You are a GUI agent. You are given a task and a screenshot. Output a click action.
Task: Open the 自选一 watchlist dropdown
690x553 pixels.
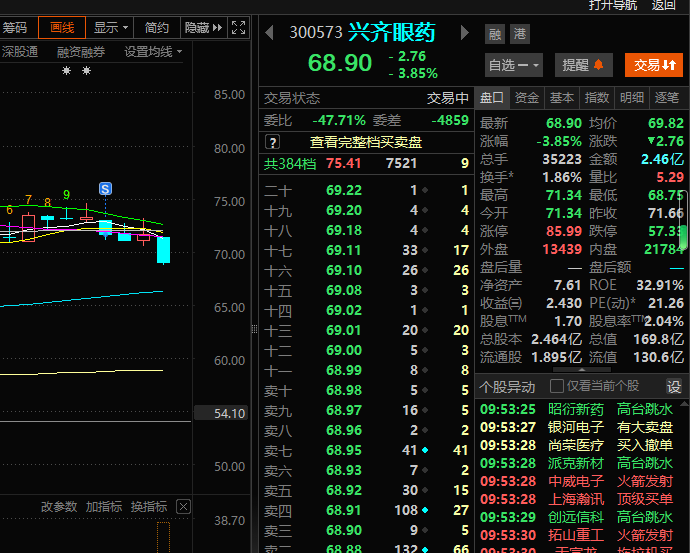(514, 65)
